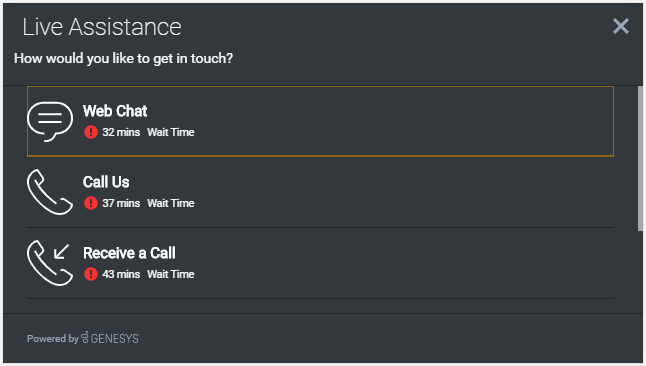This screenshot has width=646, height=366.
Task: Click the Receive a Call phone icon
Action: 50,263
